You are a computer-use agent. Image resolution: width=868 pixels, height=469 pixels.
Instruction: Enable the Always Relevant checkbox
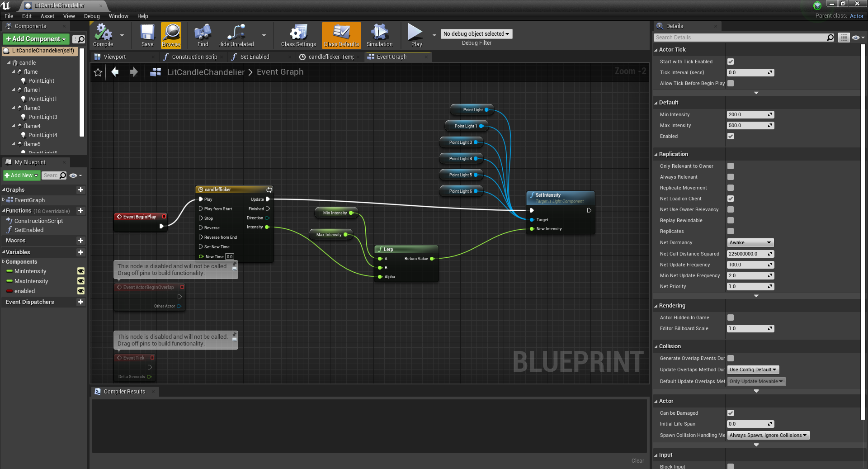731,177
